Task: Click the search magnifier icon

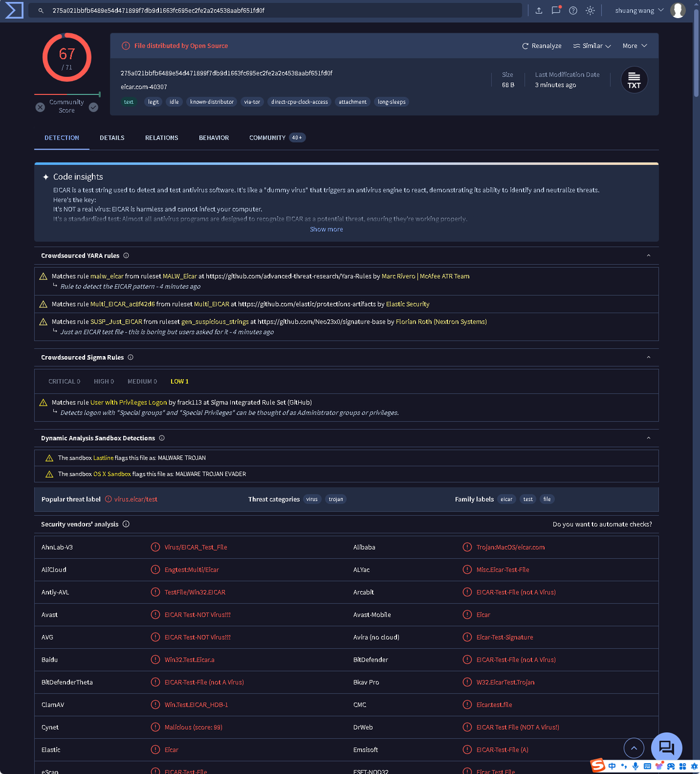Action: point(41,11)
